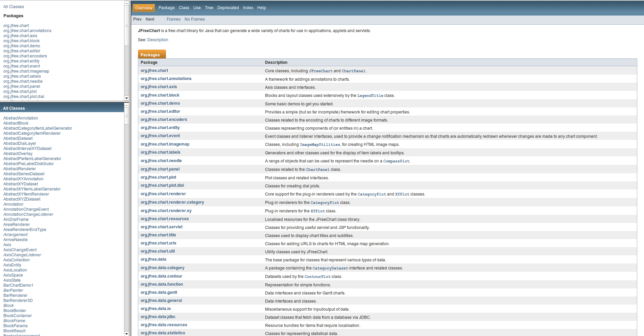Open org.jfree.chart.annotations in left package list
The width and height of the screenshot is (644, 336).
click(27, 31)
